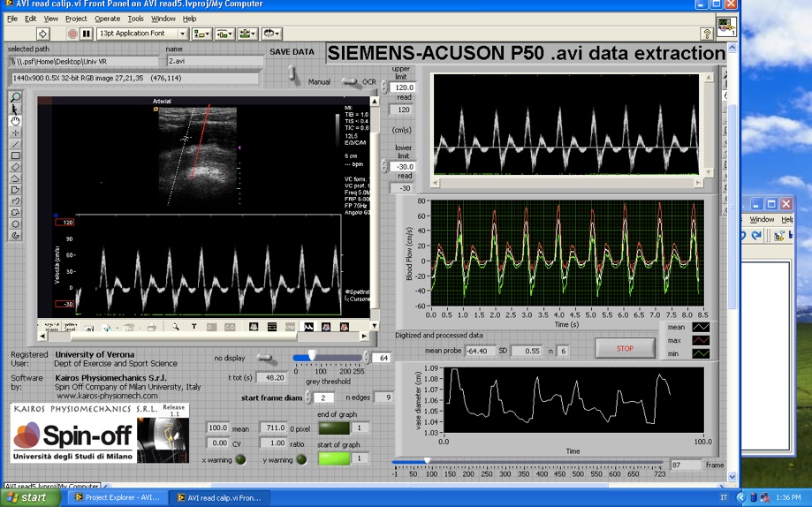Toggle the no display switch
The width and height of the screenshot is (812, 507).
tap(265, 358)
